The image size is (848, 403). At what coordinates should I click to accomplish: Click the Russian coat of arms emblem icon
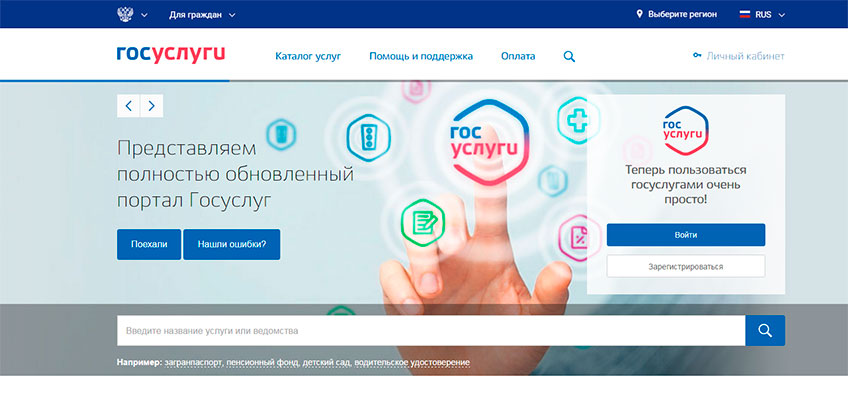pos(125,15)
